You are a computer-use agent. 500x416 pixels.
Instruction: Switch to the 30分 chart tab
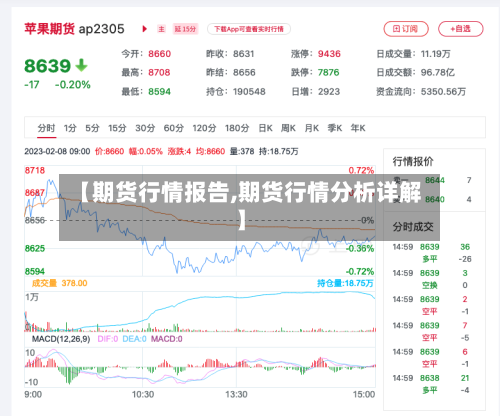click(145, 128)
